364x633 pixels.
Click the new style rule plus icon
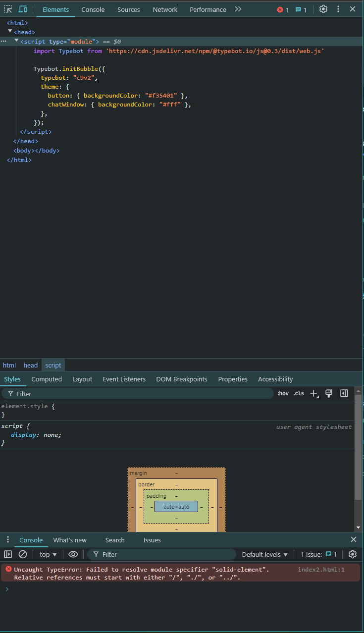tap(313, 393)
